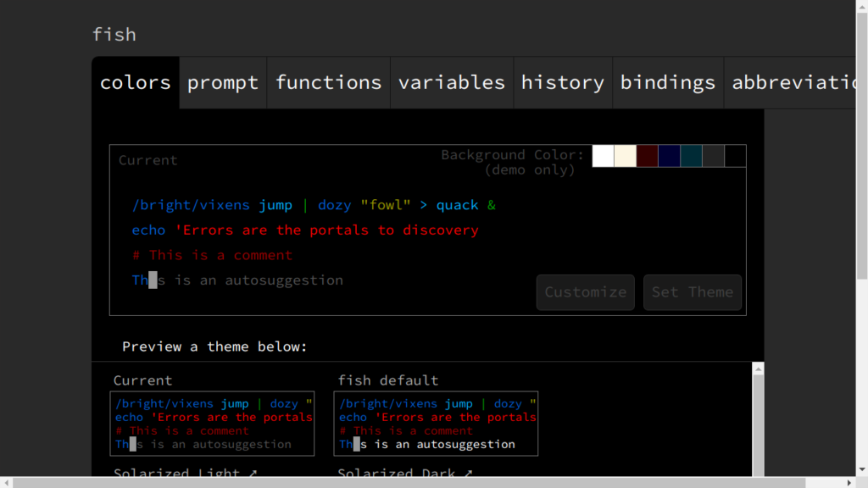This screenshot has width=868, height=488.
Task: Click the red 'Errors are the portals' string
Action: (x=326, y=230)
